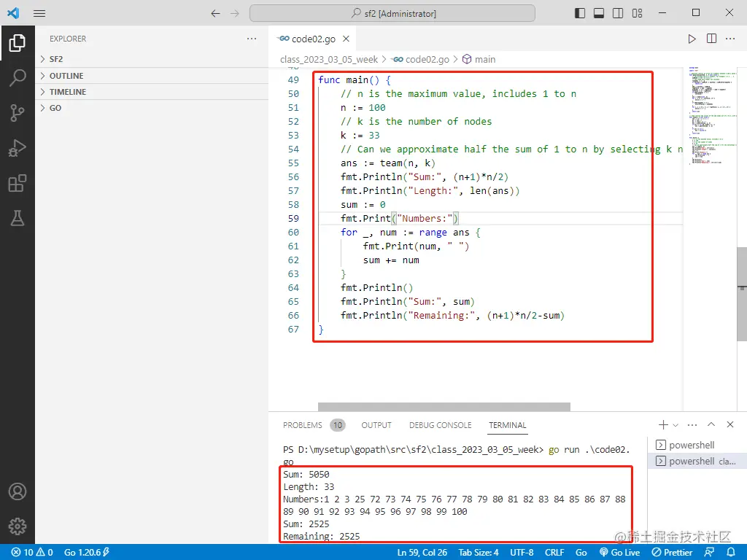Change CRLF end of line sequence
Screen dimensions: 747x560
pos(554,553)
